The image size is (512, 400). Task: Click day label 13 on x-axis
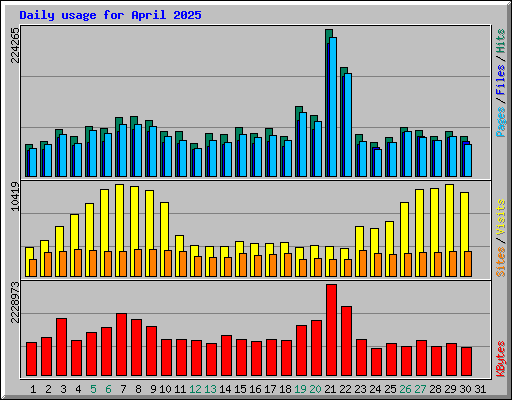[x=210, y=389]
